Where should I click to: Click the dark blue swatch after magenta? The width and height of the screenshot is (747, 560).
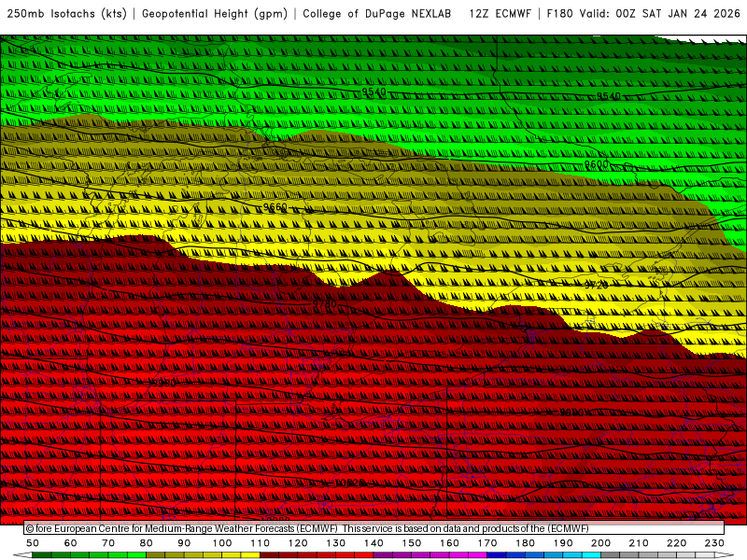(497, 554)
